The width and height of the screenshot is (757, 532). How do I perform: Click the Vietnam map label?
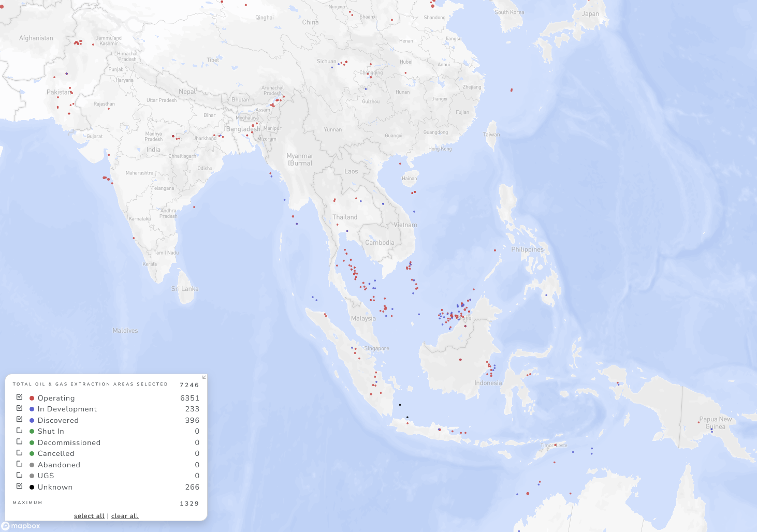click(x=405, y=225)
